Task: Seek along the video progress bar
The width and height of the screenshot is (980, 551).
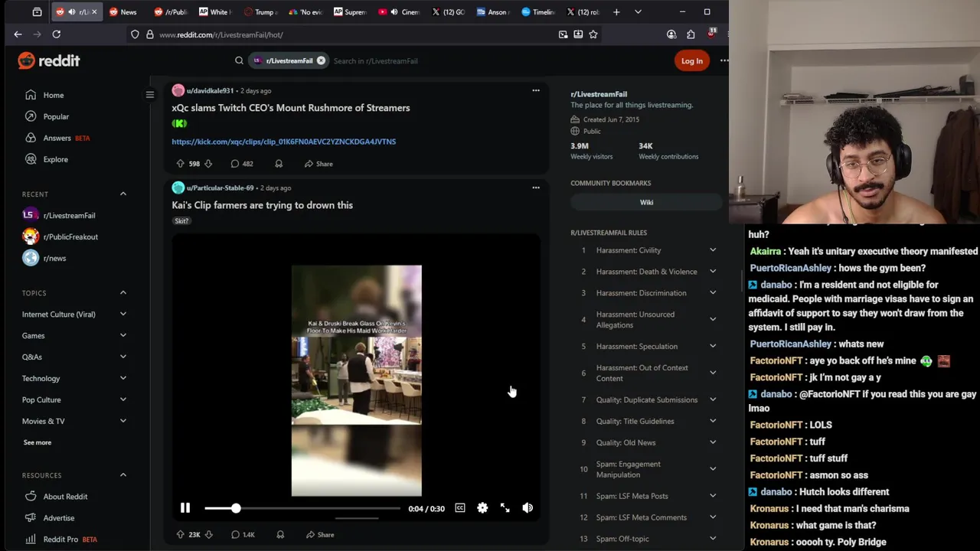Action: 302,508
